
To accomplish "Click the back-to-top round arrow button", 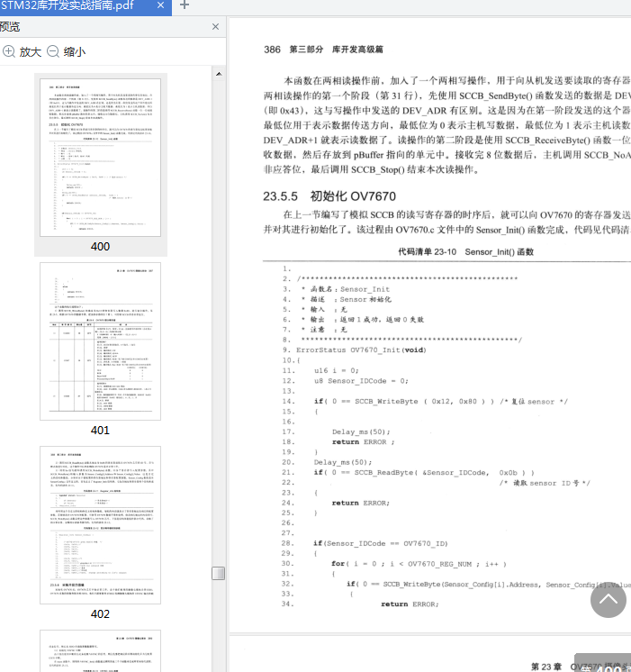I will (x=608, y=600).
